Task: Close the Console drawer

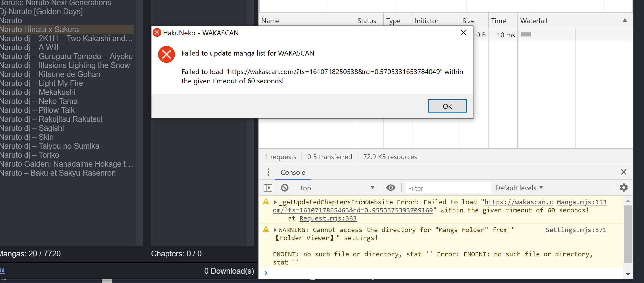Action: (624, 172)
